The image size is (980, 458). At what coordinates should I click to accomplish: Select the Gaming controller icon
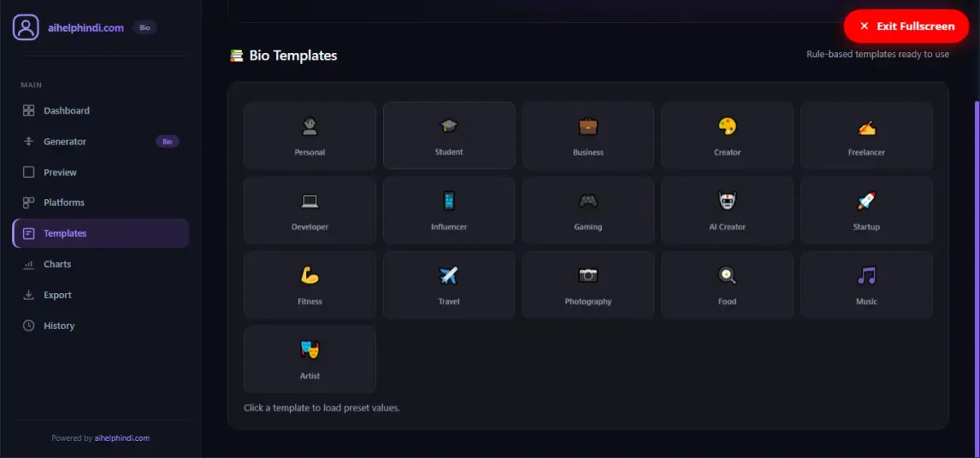tap(588, 201)
